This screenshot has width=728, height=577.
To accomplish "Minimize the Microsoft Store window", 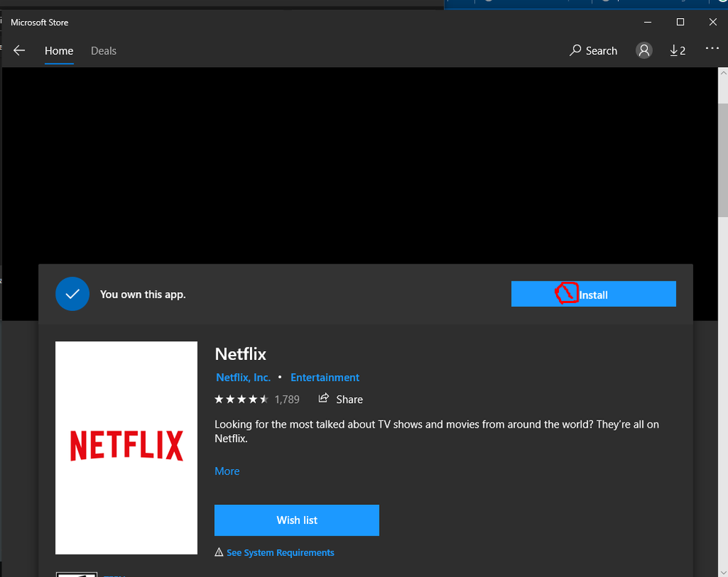I will tap(648, 22).
